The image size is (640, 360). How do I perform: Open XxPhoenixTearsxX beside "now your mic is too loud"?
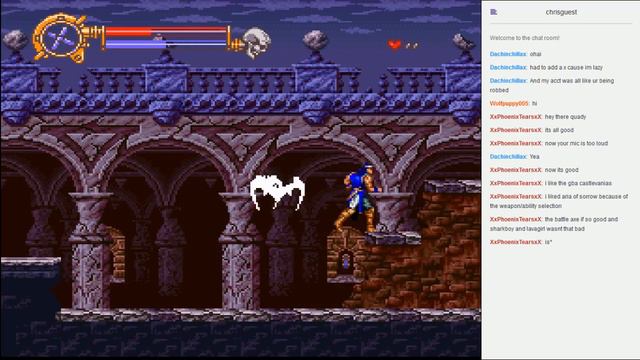click(x=516, y=144)
